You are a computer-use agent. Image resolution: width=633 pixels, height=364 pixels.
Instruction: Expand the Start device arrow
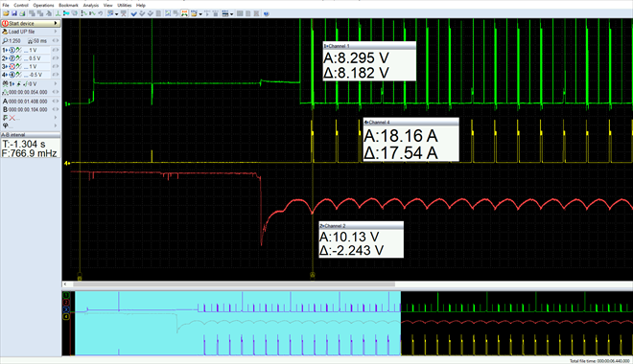56,23
